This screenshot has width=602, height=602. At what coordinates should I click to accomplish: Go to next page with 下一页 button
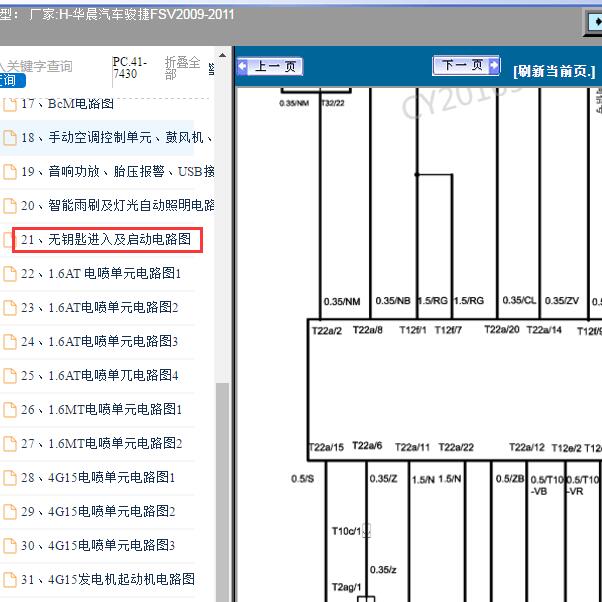click(466, 66)
